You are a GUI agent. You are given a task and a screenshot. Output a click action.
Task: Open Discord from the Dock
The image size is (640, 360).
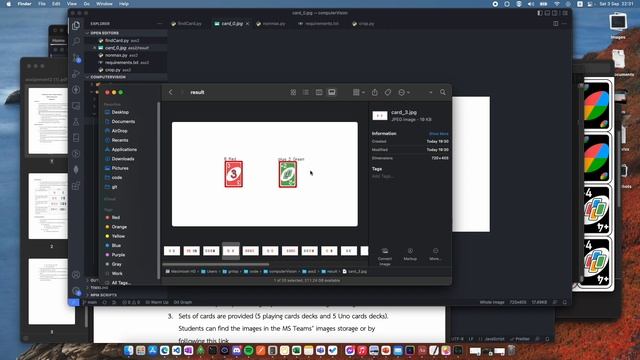click(237, 350)
